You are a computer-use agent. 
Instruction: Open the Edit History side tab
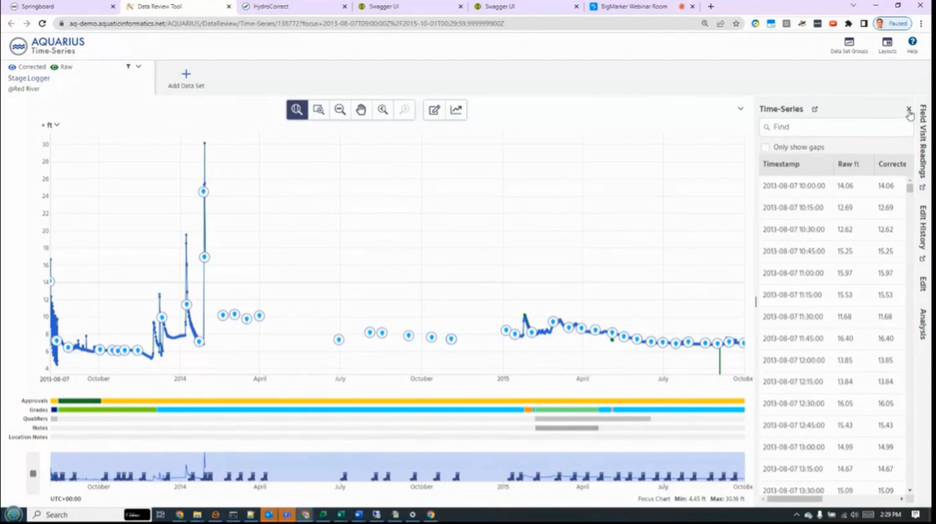pyautogui.click(x=923, y=233)
